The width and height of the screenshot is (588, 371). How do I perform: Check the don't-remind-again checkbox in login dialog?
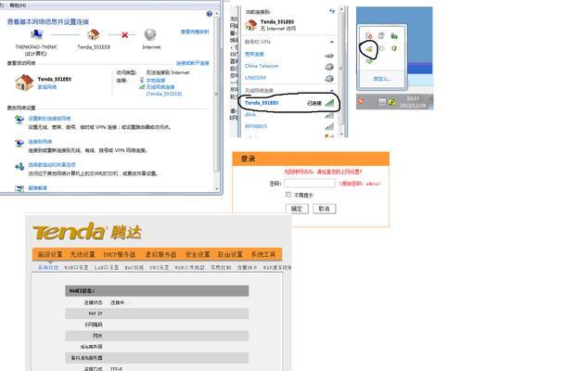(288, 195)
